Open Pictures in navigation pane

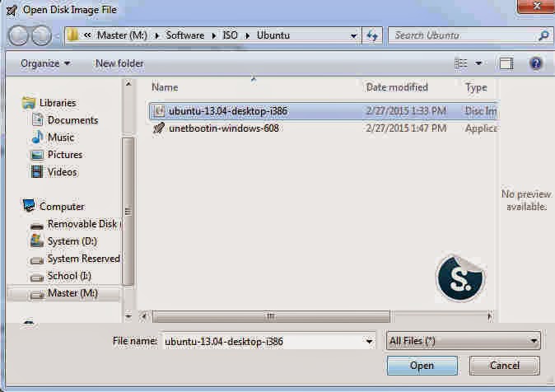65,155
